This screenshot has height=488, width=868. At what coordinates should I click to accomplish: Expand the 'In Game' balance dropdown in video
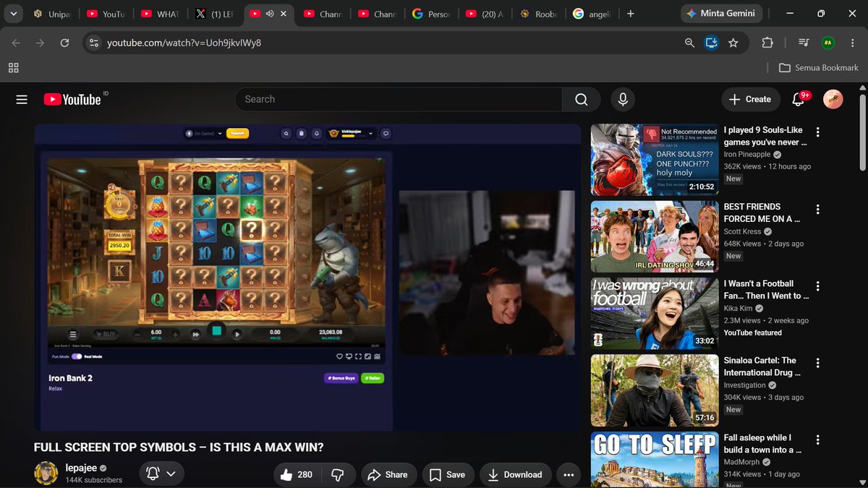pos(221,133)
